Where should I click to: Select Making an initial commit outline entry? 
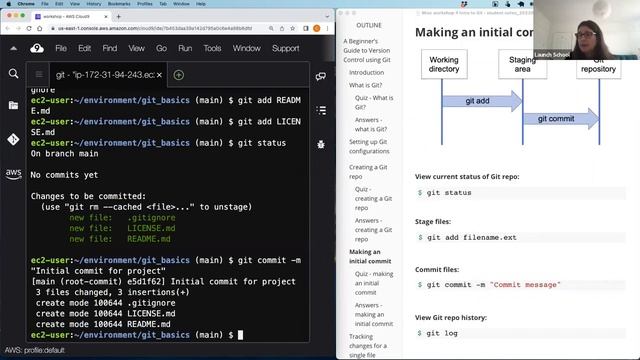pyautogui.click(x=370, y=256)
